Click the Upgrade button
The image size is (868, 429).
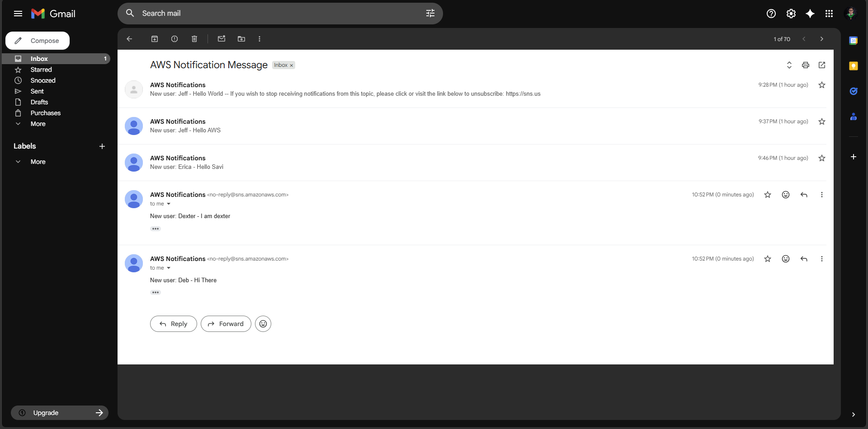pos(60,413)
